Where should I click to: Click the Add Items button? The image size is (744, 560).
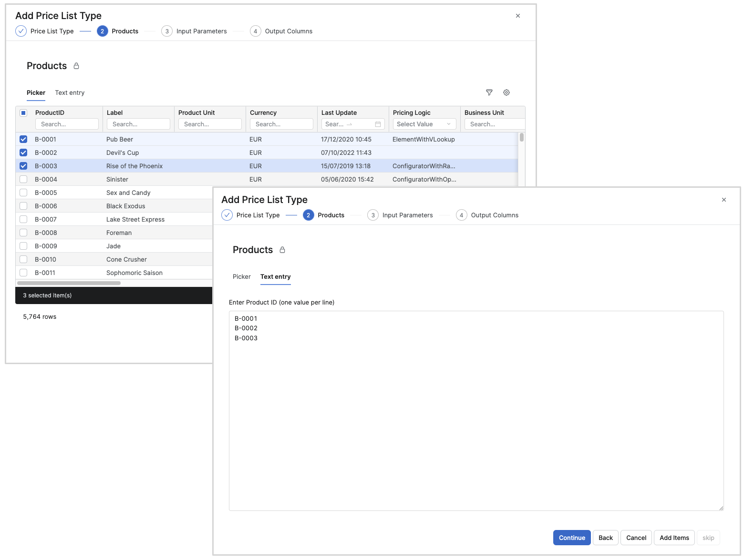(674, 538)
